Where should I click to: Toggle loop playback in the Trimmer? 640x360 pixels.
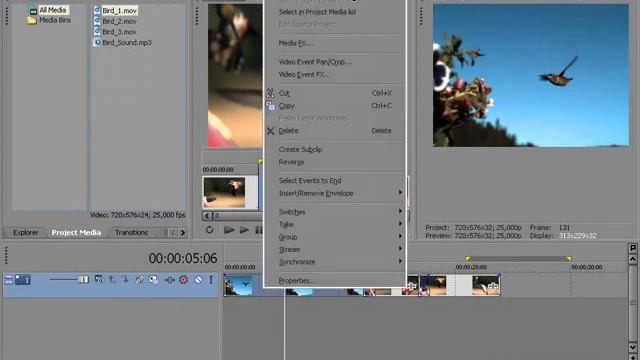point(209,230)
